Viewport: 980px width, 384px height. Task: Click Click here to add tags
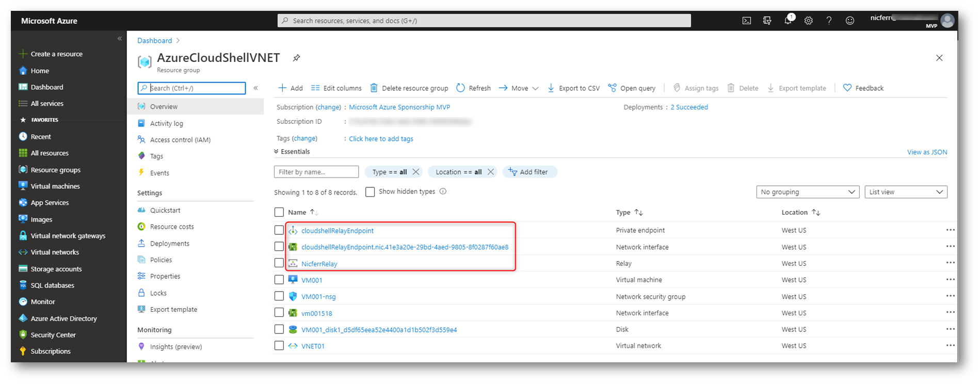pyautogui.click(x=381, y=139)
